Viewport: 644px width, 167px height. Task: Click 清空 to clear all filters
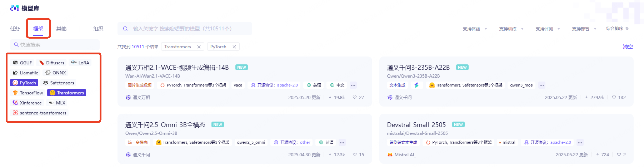click(x=628, y=46)
